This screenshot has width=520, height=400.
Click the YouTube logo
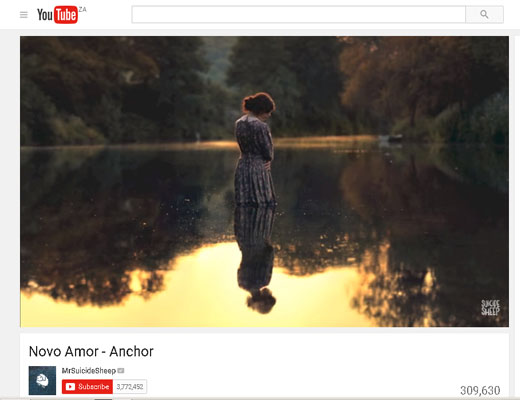[57, 15]
